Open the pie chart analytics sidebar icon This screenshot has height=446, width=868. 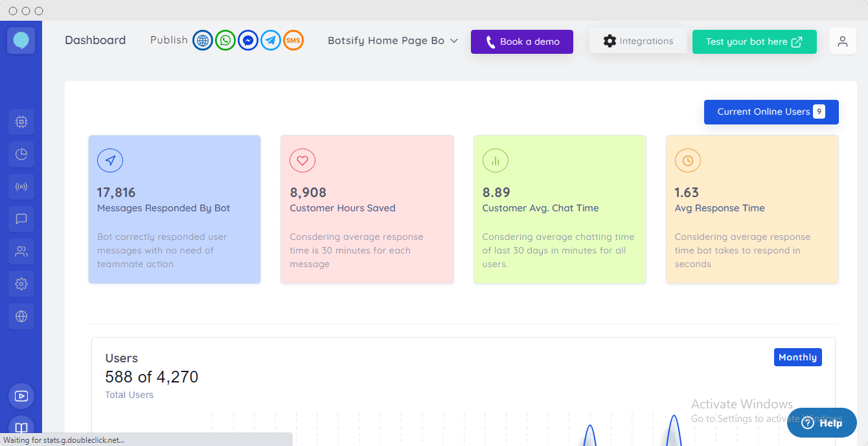pos(21,154)
